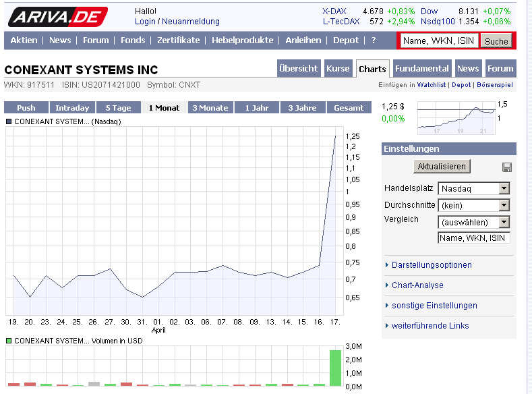
Task: Open the mini chart thumbnail
Action: coord(456,116)
